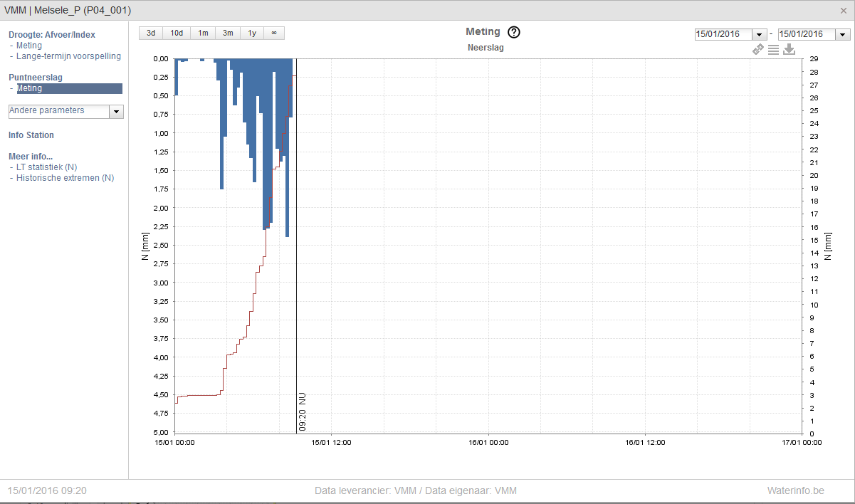Open the Info Station section
This screenshot has height=504, width=855.
coord(31,135)
